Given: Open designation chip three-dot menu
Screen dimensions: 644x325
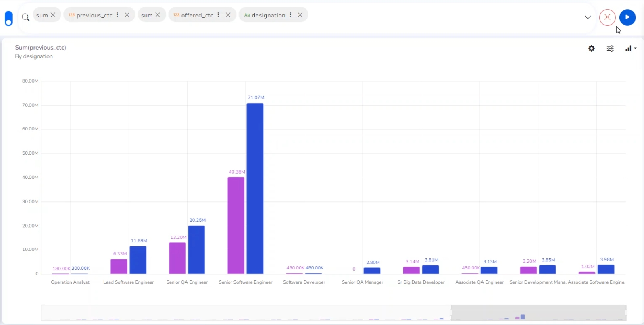Looking at the screenshot, I should tap(290, 15).
